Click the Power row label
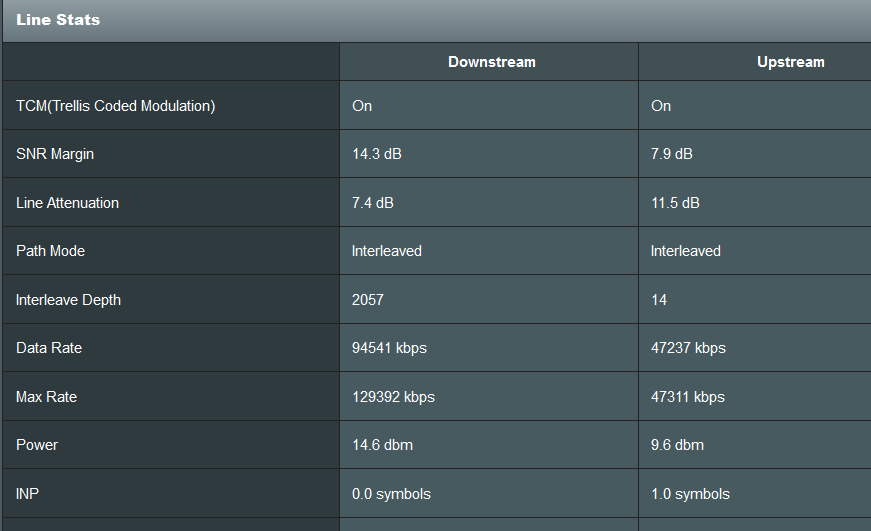 tap(37, 445)
